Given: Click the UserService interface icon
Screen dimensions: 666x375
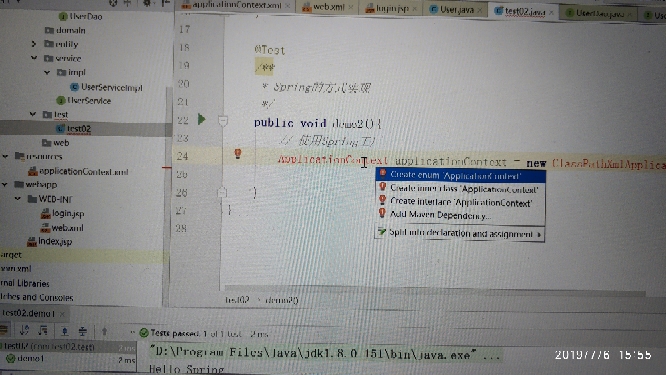Looking at the screenshot, I should (61, 101).
